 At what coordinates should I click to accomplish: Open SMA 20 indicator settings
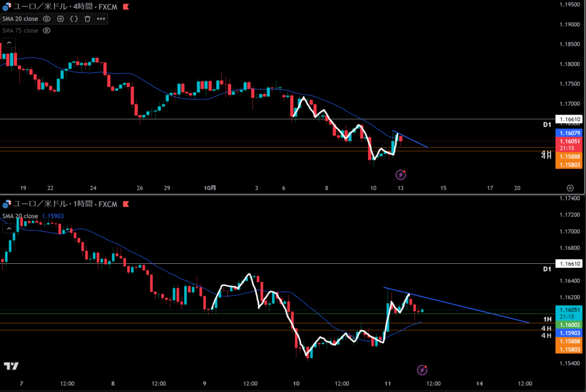(x=61, y=19)
